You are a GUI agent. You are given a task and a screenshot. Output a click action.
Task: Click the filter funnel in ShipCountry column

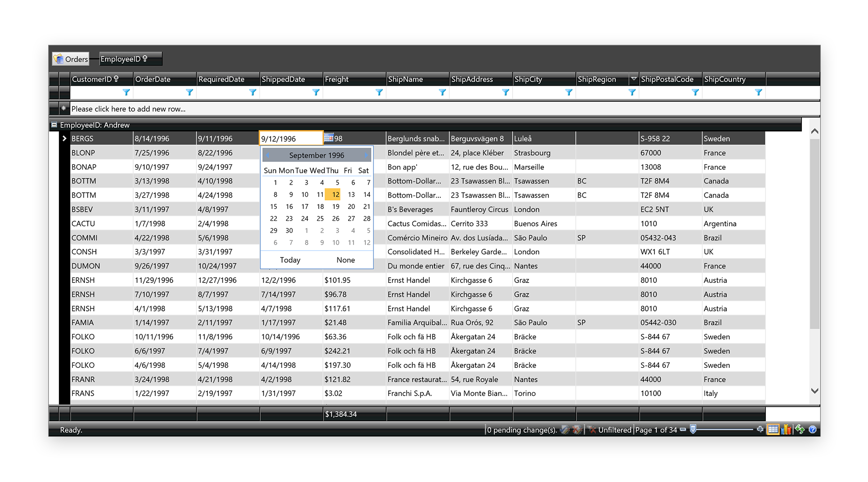pos(758,93)
